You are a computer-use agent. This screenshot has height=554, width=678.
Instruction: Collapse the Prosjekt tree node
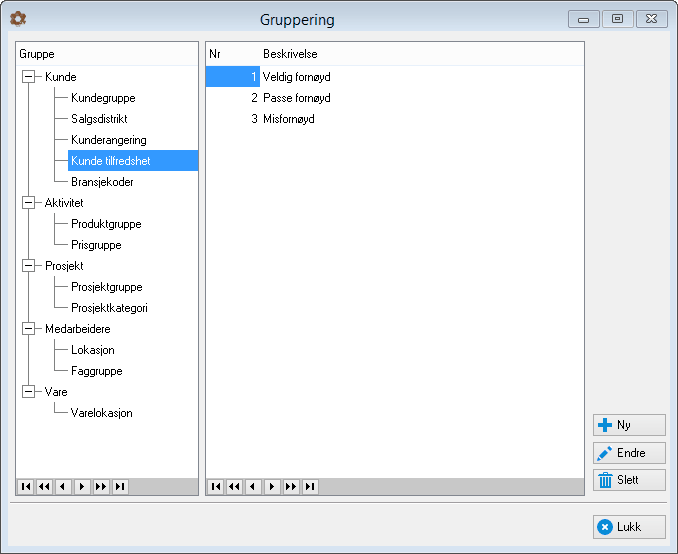click(x=29, y=266)
